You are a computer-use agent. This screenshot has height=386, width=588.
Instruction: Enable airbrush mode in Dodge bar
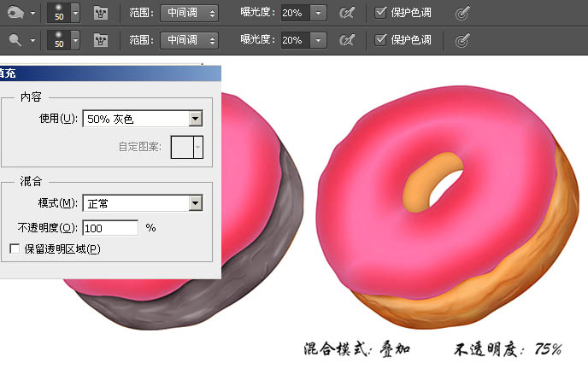346,40
